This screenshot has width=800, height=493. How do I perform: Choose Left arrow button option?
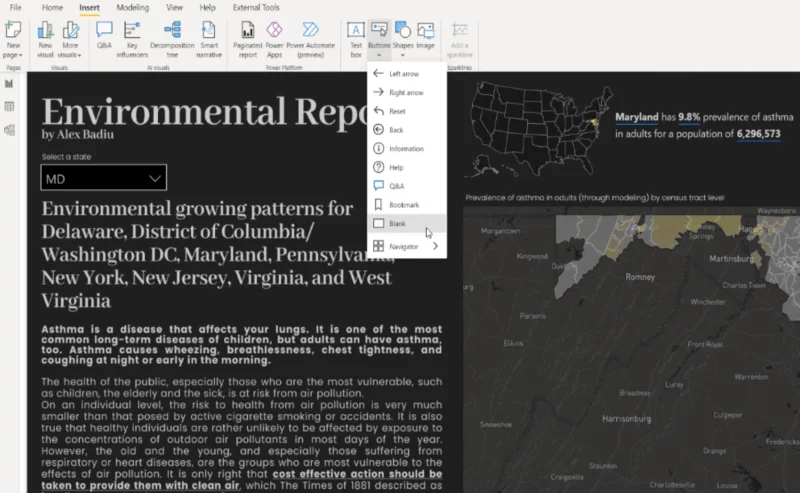coord(407,73)
